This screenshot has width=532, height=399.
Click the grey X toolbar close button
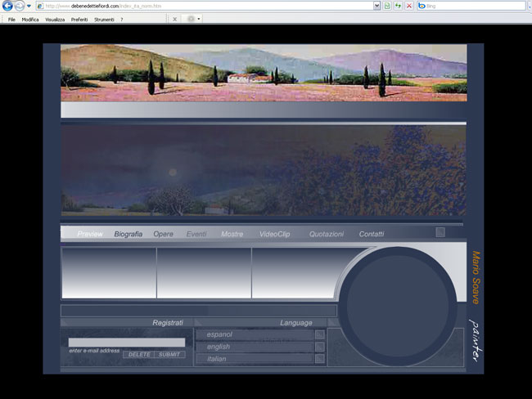(x=174, y=20)
